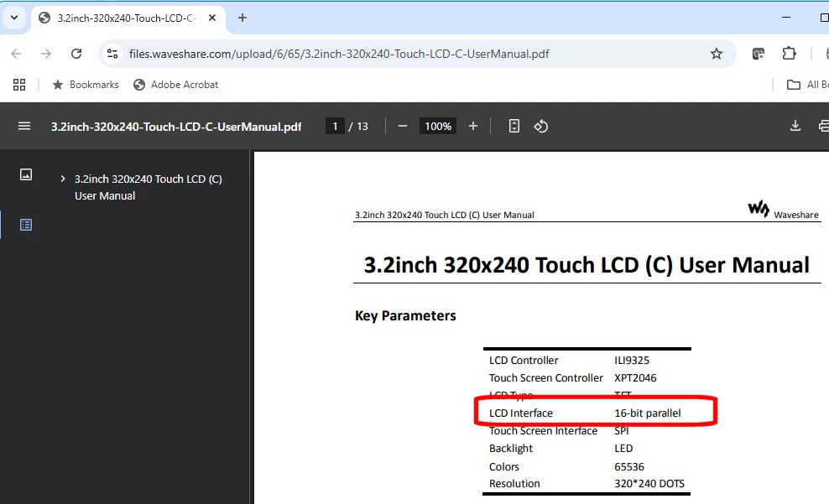Open the 3.2inch 320x240 Touch LCD (C) User Manual outline item

tap(148, 187)
